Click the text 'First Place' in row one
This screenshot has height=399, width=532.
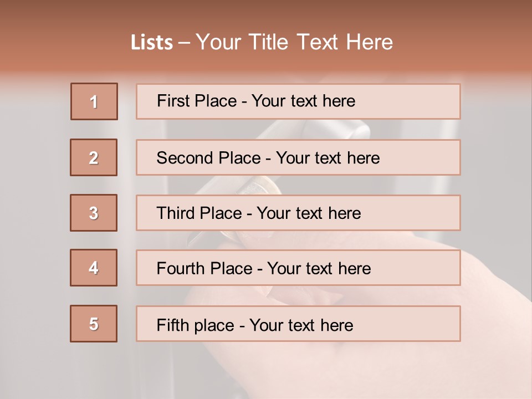(x=197, y=101)
